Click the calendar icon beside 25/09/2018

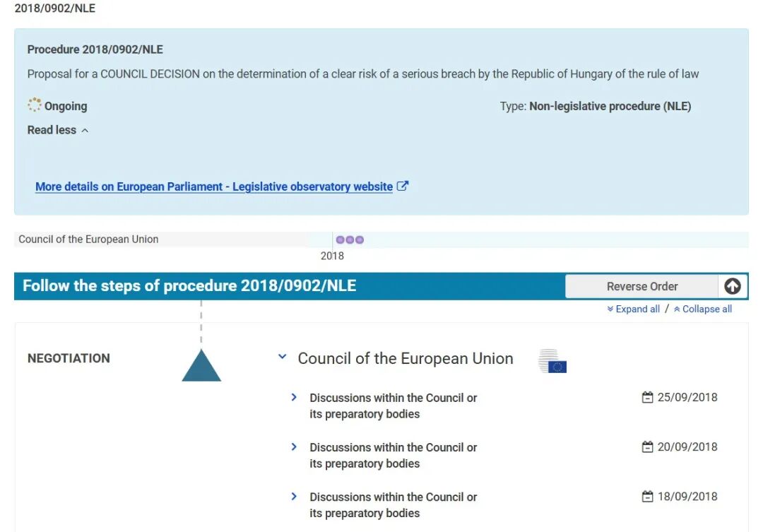647,397
